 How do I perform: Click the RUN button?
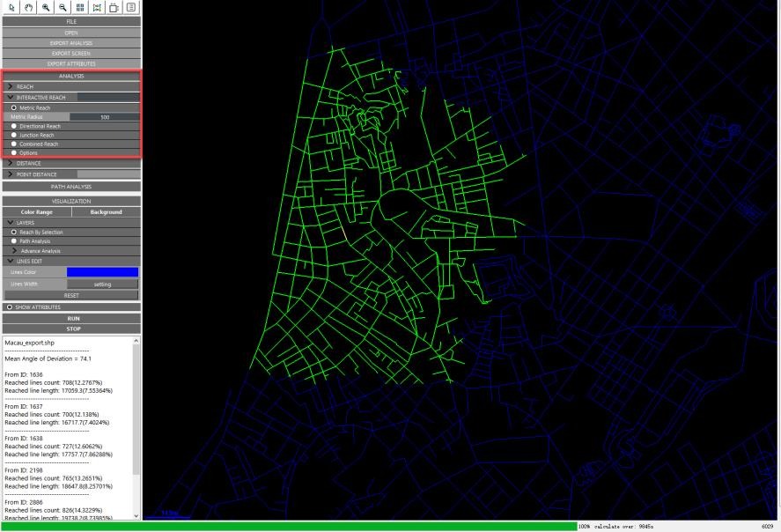point(73,318)
